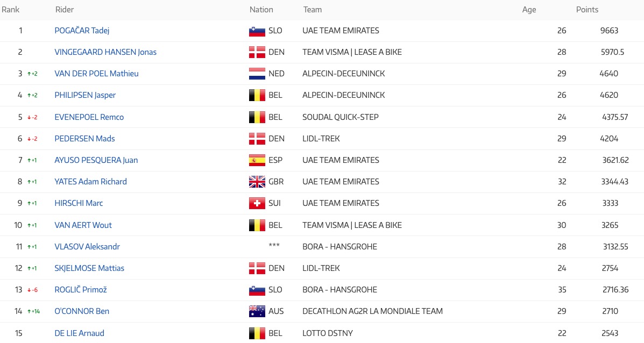This screenshot has height=343, width=644.
Task: Open ROGLIČ Primož rider page
Action: click(x=81, y=290)
